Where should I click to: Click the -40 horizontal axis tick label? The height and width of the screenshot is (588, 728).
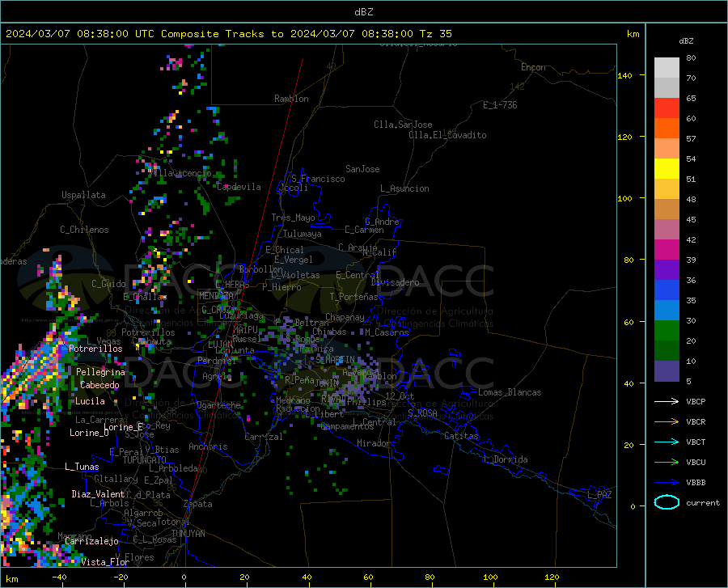click(x=59, y=577)
